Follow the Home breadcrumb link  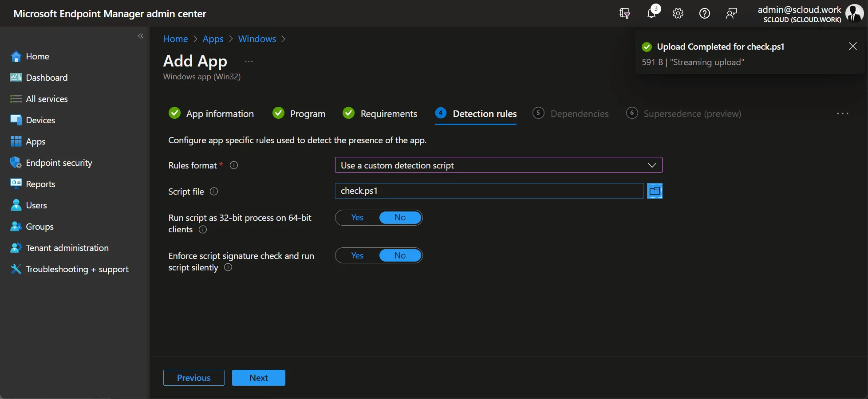coord(175,39)
